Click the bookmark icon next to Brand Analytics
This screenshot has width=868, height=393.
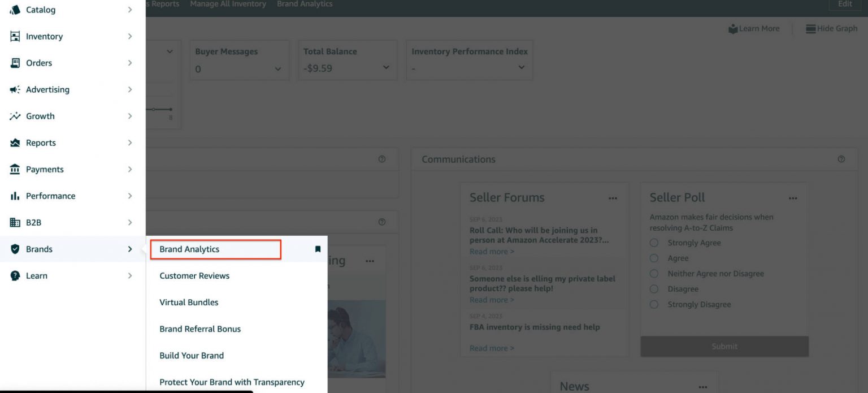[x=317, y=249]
